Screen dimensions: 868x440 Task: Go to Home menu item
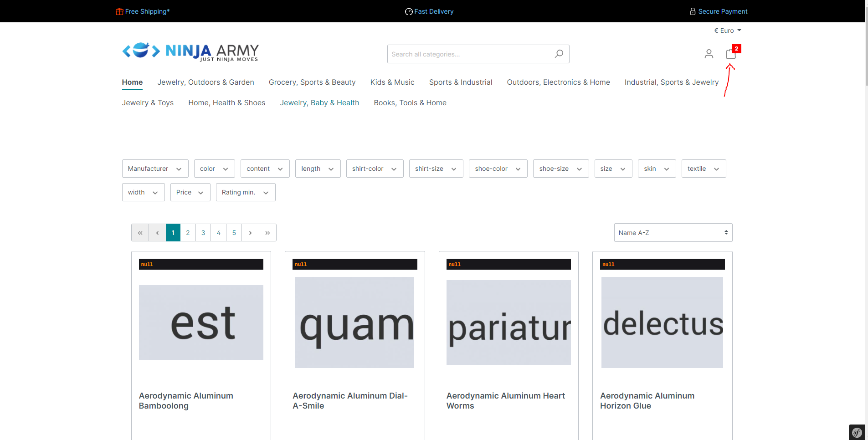(x=132, y=82)
